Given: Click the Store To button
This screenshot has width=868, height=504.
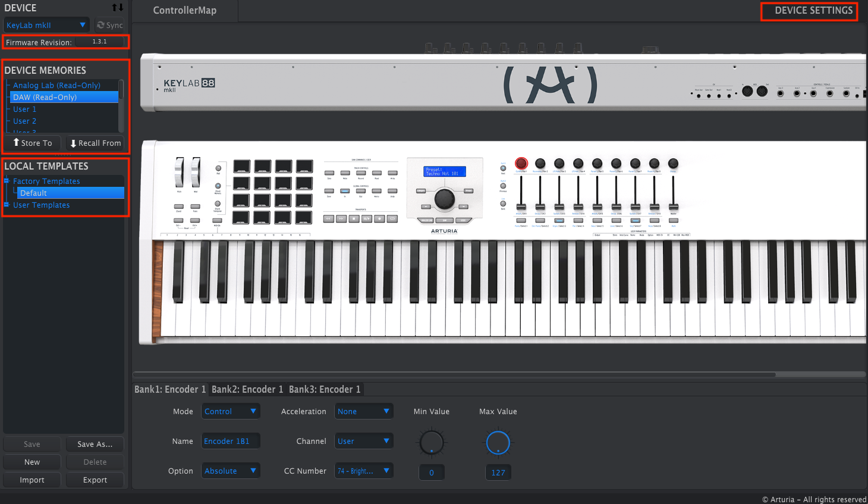Looking at the screenshot, I should pos(33,143).
